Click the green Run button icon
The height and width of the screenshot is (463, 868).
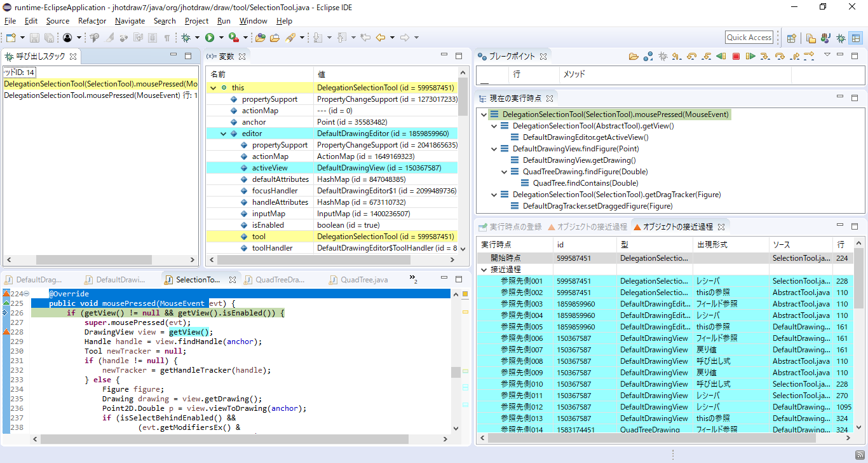click(x=210, y=38)
